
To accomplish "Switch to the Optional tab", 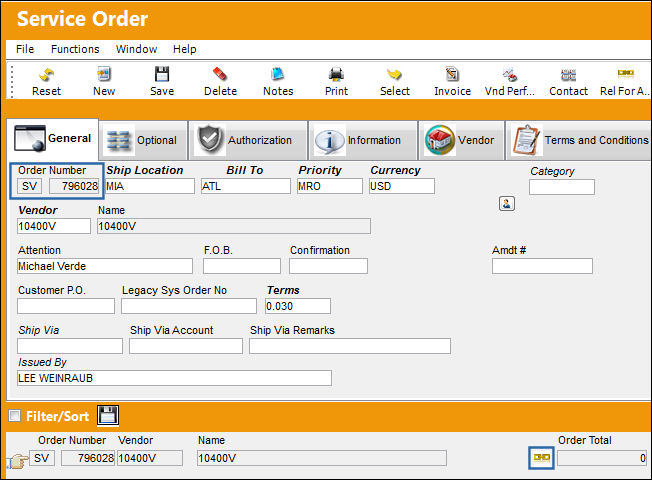I will point(143,141).
